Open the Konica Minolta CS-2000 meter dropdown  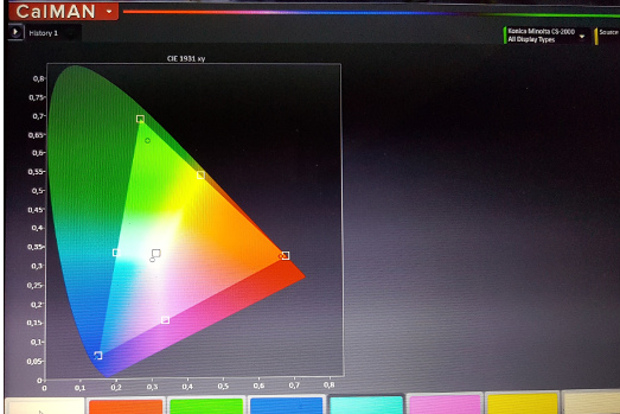(582, 36)
